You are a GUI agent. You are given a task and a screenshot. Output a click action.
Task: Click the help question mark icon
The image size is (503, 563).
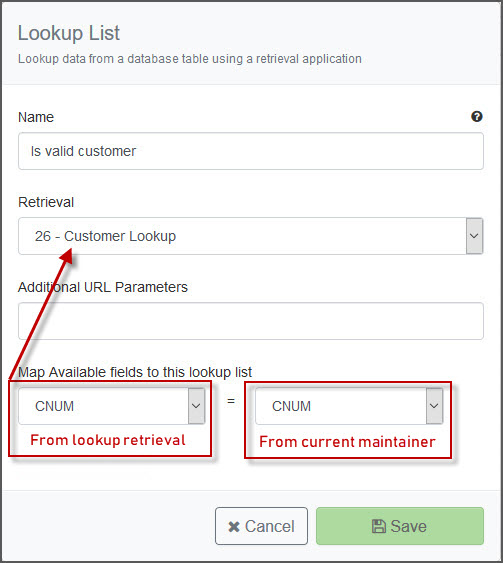pos(477,116)
